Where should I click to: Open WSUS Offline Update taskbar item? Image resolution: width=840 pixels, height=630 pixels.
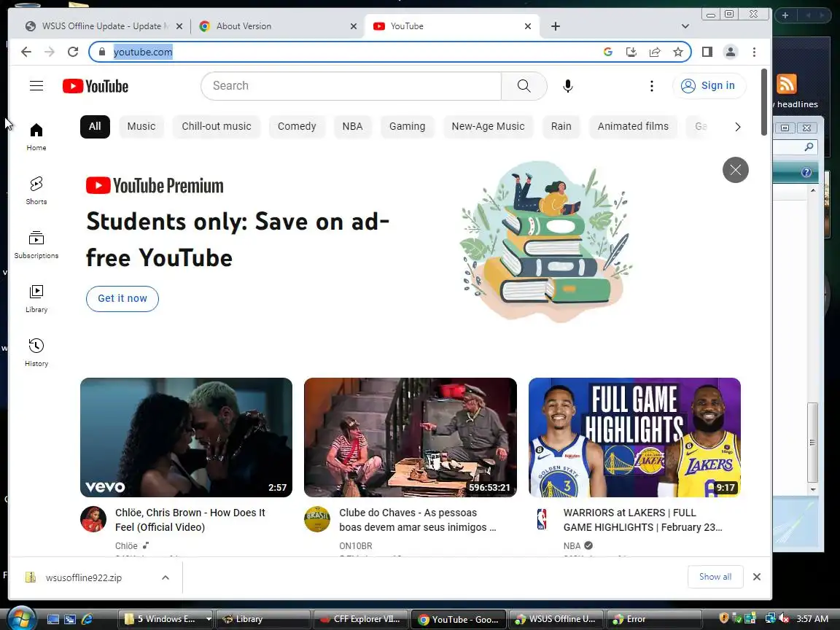coord(556,619)
